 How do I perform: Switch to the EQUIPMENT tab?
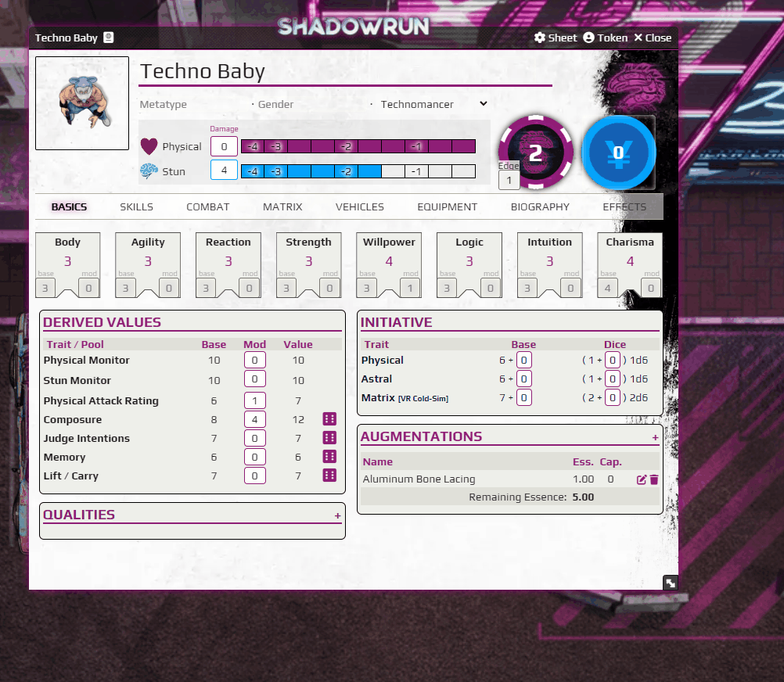pyautogui.click(x=448, y=206)
